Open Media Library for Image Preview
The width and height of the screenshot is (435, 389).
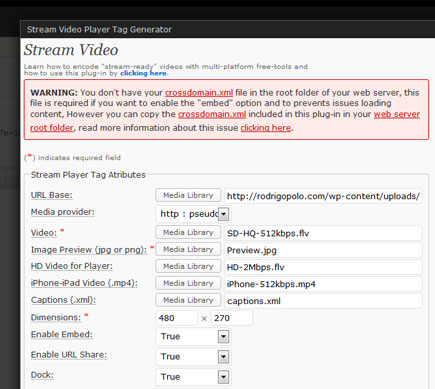click(x=188, y=249)
